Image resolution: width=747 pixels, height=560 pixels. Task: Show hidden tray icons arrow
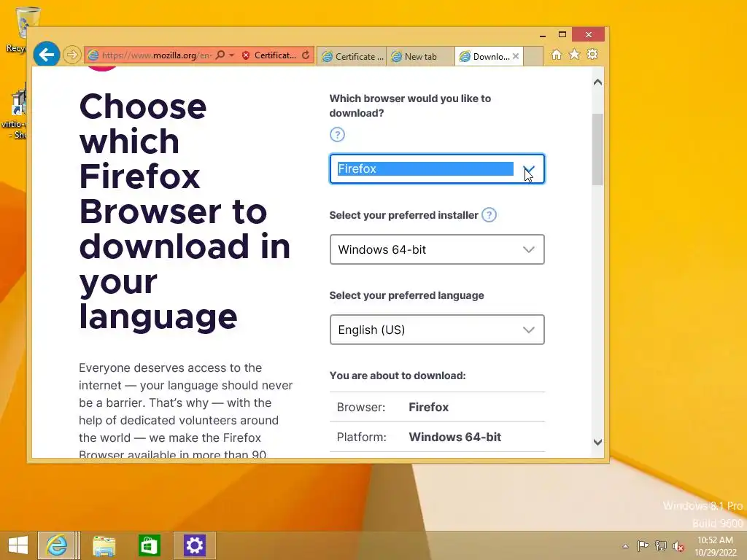coord(625,546)
